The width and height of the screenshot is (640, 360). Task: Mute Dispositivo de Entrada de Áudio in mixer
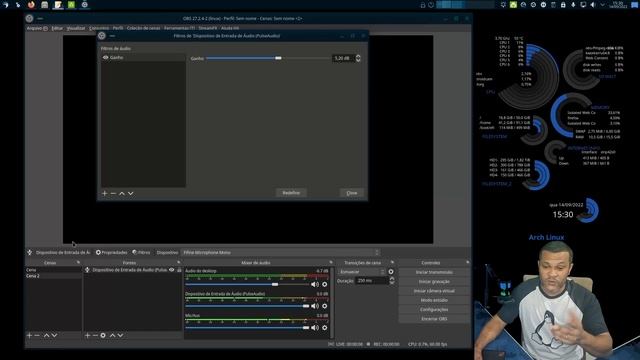pos(315,306)
